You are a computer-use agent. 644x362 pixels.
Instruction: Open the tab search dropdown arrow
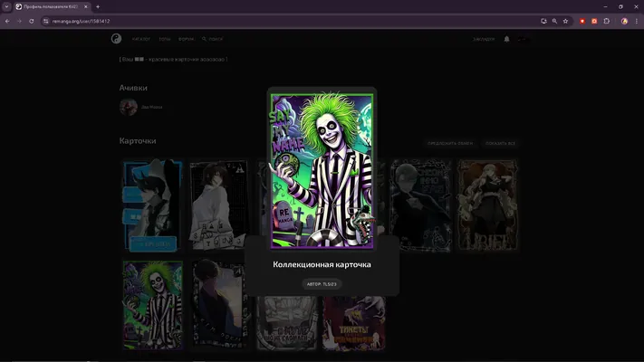pyautogui.click(x=6, y=6)
